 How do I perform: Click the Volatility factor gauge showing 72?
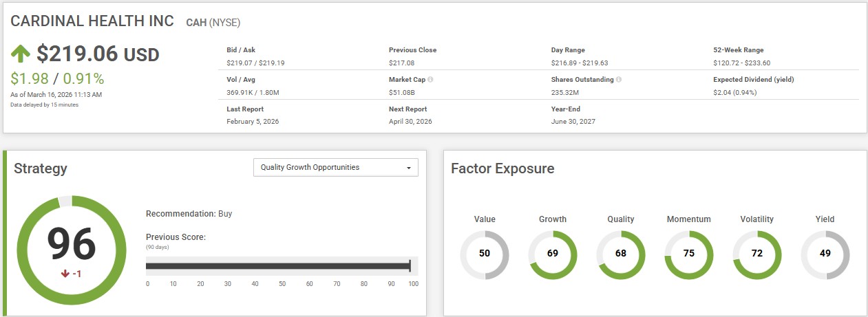click(756, 254)
